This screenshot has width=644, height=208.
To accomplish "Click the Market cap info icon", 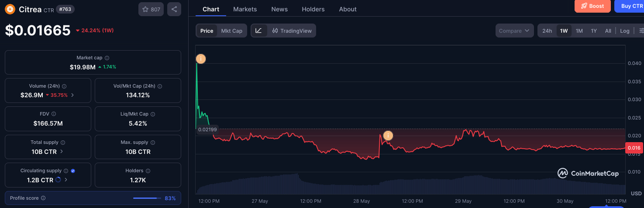I will point(107,58).
